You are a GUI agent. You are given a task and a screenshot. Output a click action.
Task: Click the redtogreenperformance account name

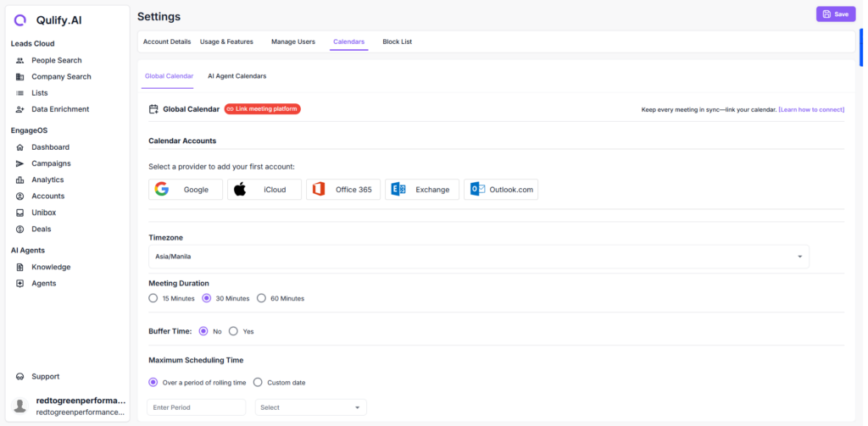coord(81,401)
